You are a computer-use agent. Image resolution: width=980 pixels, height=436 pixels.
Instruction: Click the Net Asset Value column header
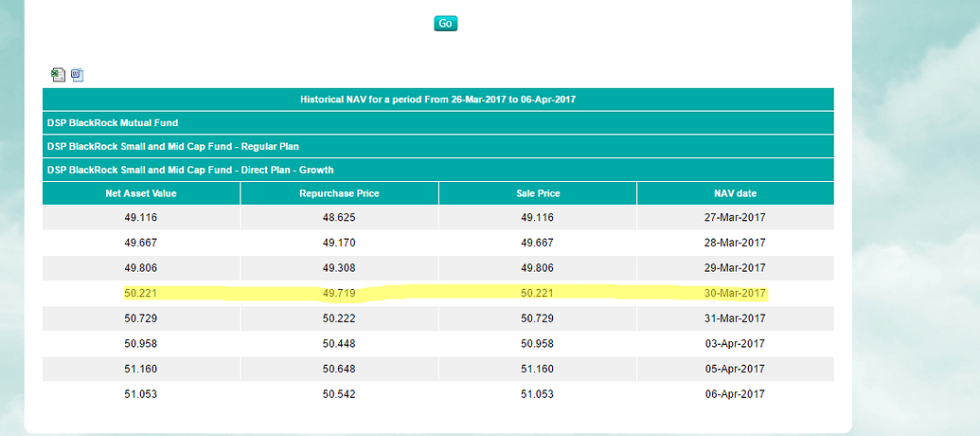(141, 193)
